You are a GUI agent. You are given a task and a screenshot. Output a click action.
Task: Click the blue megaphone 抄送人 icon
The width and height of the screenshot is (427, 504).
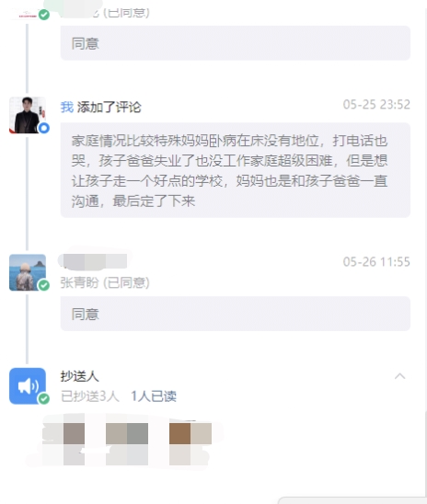(x=28, y=385)
